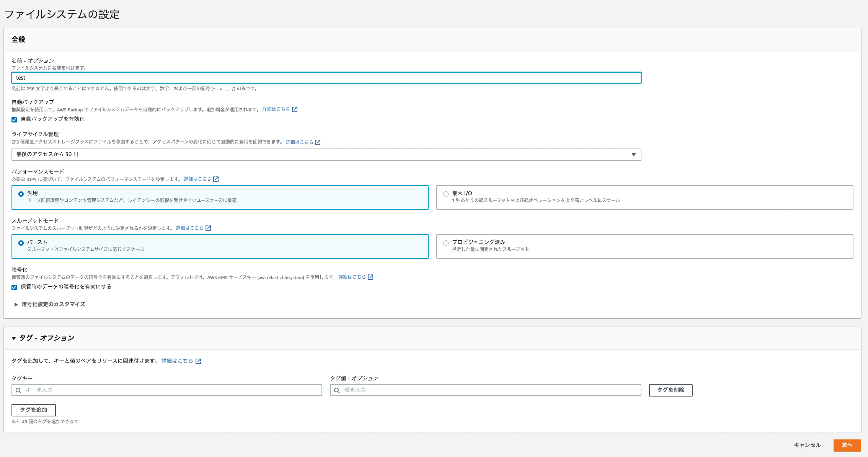Open パフォーマンスモード 詳細はこちら link
The width and height of the screenshot is (868, 457).
click(x=197, y=179)
